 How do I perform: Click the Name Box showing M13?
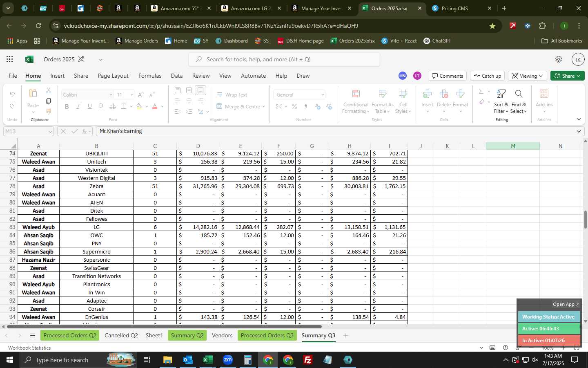tap(29, 131)
